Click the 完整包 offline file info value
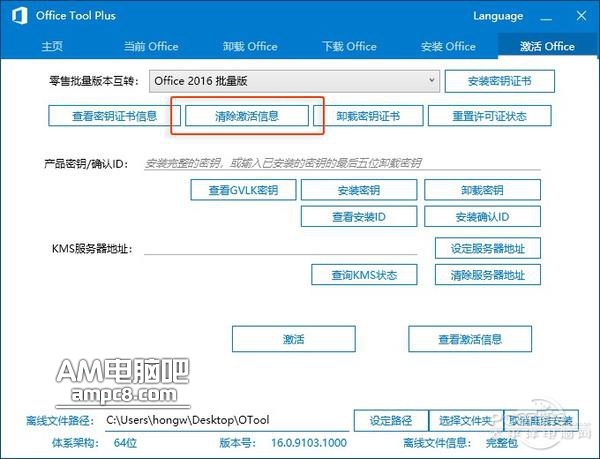 (x=502, y=443)
